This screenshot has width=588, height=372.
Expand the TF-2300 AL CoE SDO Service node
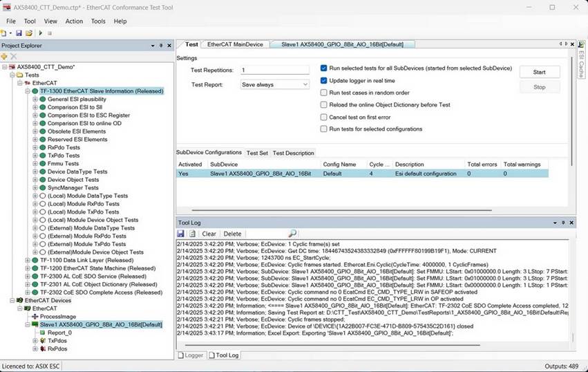point(28,277)
